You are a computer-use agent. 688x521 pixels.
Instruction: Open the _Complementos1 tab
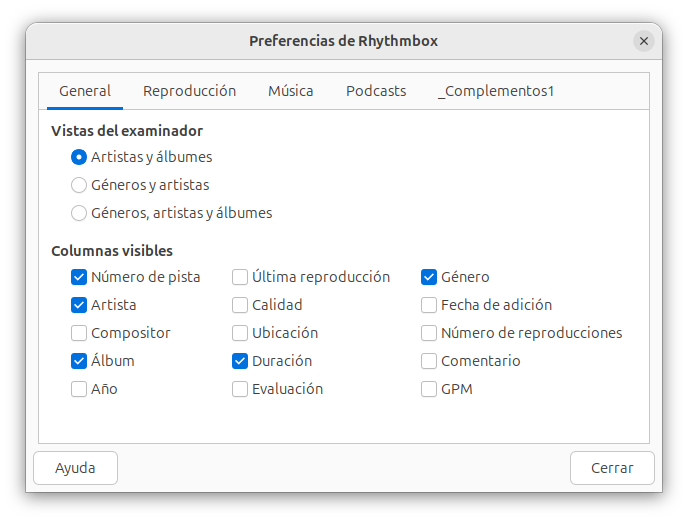pos(496,91)
